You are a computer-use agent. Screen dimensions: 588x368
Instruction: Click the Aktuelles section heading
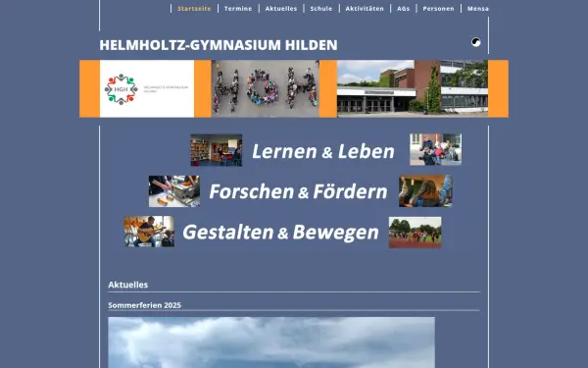click(x=127, y=285)
